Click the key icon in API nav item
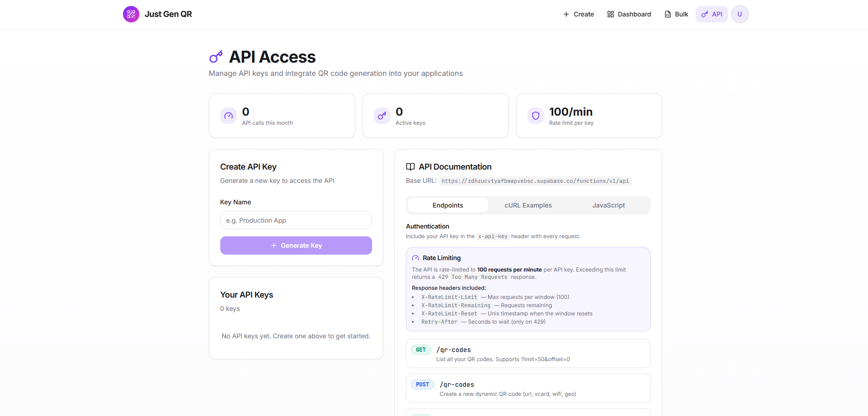Screen dimensions: 868x416 (x=705, y=14)
